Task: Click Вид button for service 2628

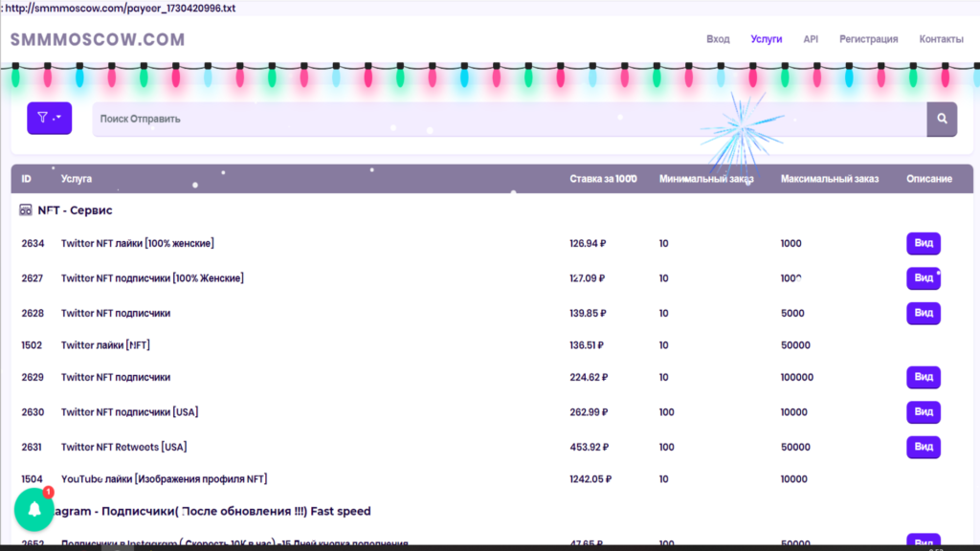Action: tap(924, 313)
